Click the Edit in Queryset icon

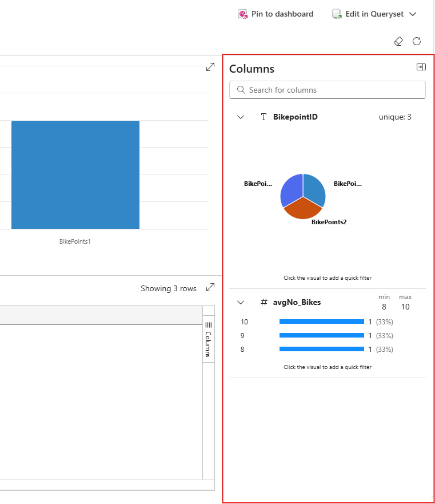click(337, 14)
